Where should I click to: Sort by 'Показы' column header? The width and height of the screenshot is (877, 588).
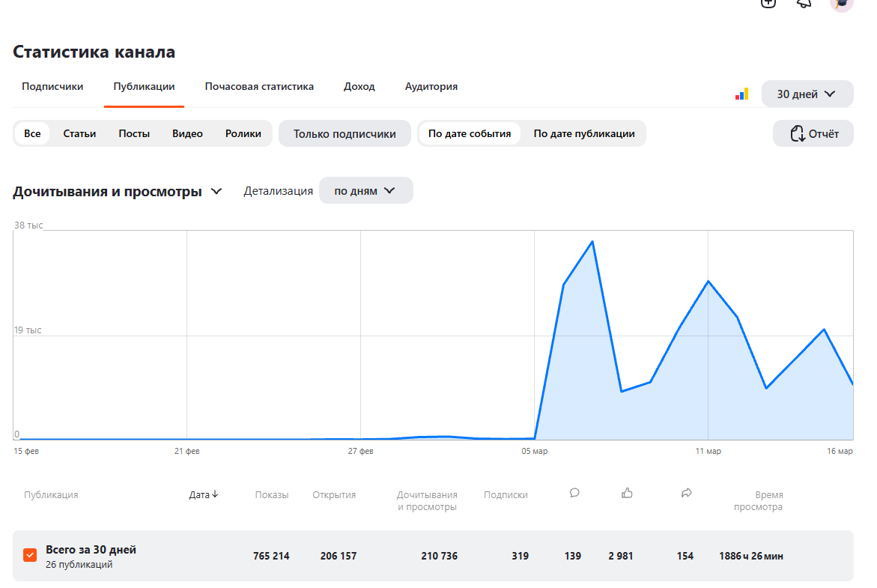click(271, 495)
